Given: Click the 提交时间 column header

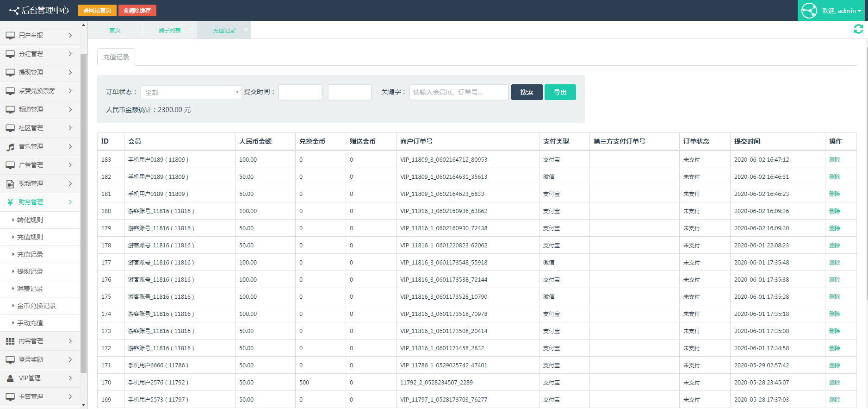Looking at the screenshot, I should click(x=747, y=141).
